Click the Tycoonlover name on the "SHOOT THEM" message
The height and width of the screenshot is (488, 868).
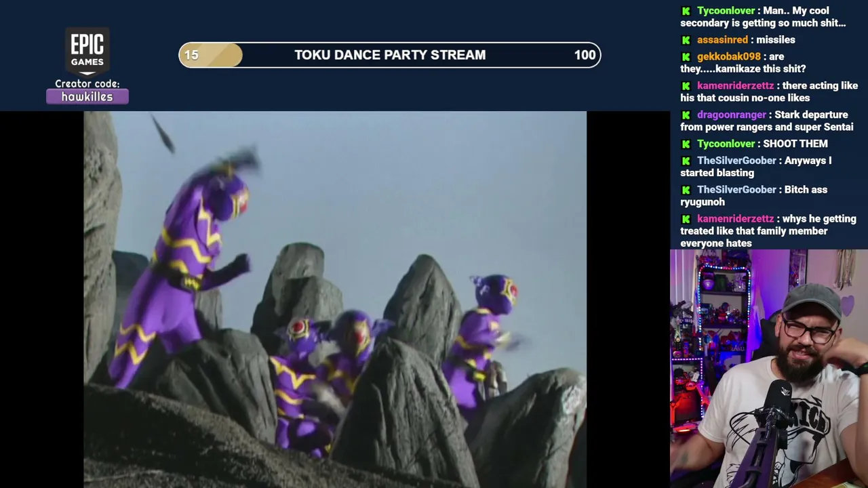pos(726,144)
